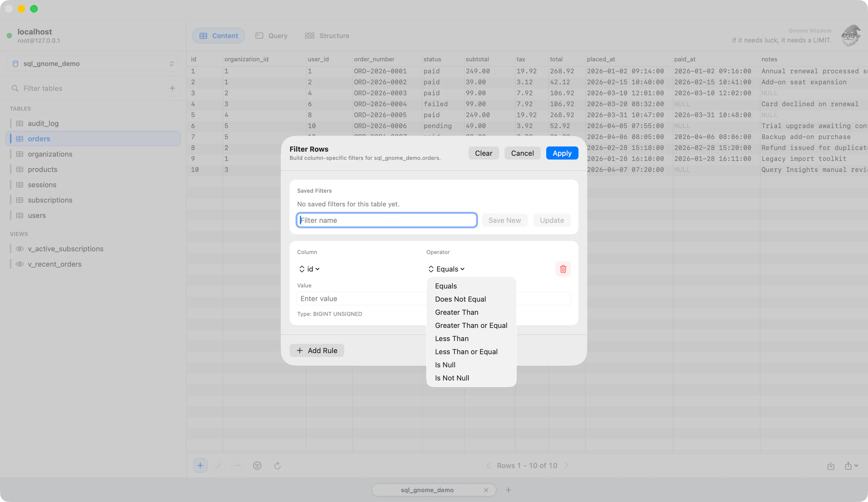868x502 pixels.
Task: Select the orders table in sidebar
Action: 93,139
